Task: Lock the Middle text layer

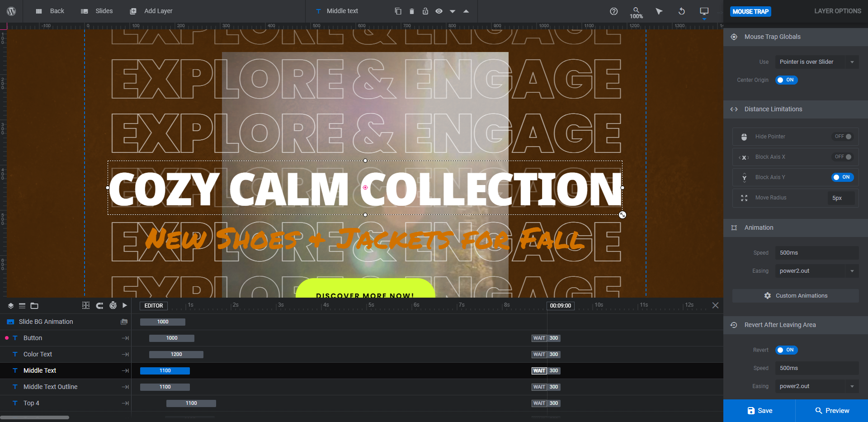Action: pyautogui.click(x=425, y=11)
